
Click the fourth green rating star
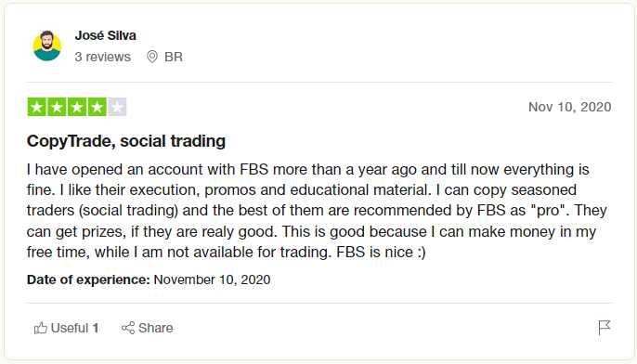(97, 107)
